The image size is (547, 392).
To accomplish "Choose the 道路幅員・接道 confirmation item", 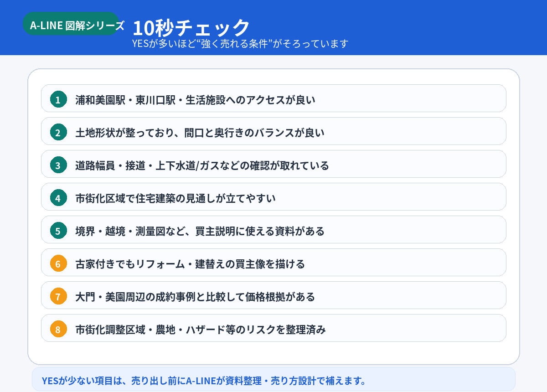I will pos(273,164).
